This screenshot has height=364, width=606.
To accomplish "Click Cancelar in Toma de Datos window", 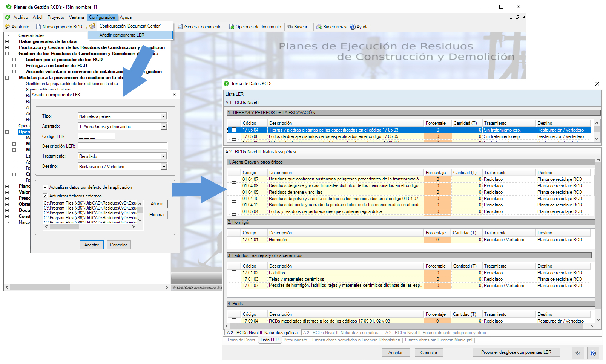I will pyautogui.click(x=429, y=353).
